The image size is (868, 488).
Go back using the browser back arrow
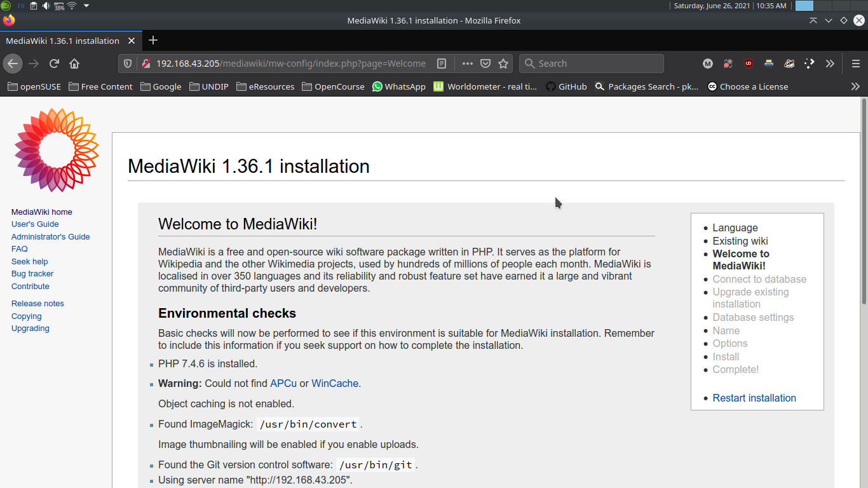pos(13,64)
